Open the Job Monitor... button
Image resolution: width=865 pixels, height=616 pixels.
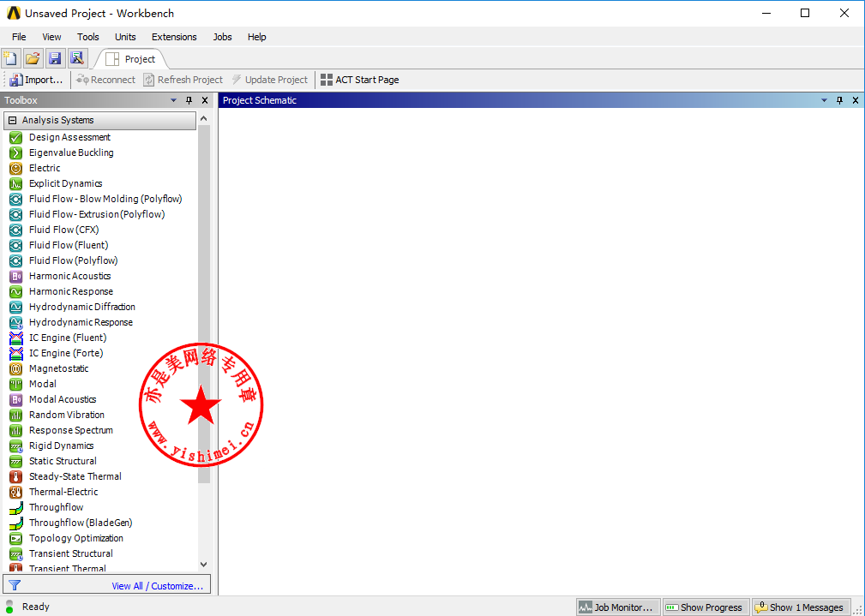pyautogui.click(x=618, y=607)
